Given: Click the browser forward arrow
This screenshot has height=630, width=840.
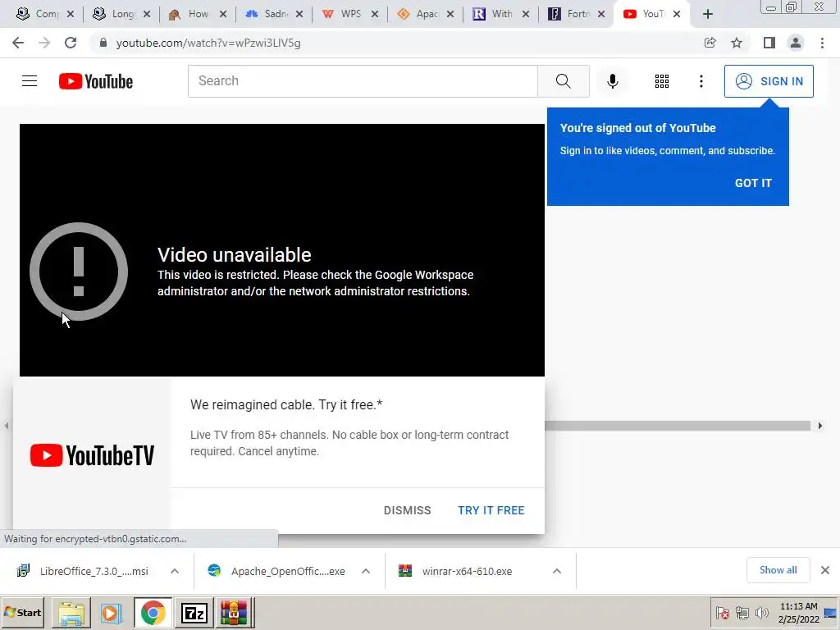Looking at the screenshot, I should [x=44, y=43].
